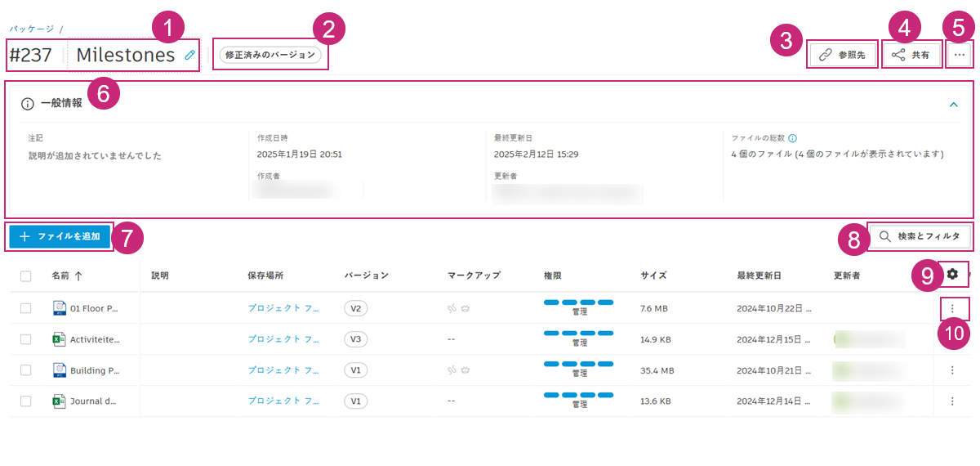Click the バージョン column header
This screenshot has height=466, width=980.
click(x=367, y=276)
